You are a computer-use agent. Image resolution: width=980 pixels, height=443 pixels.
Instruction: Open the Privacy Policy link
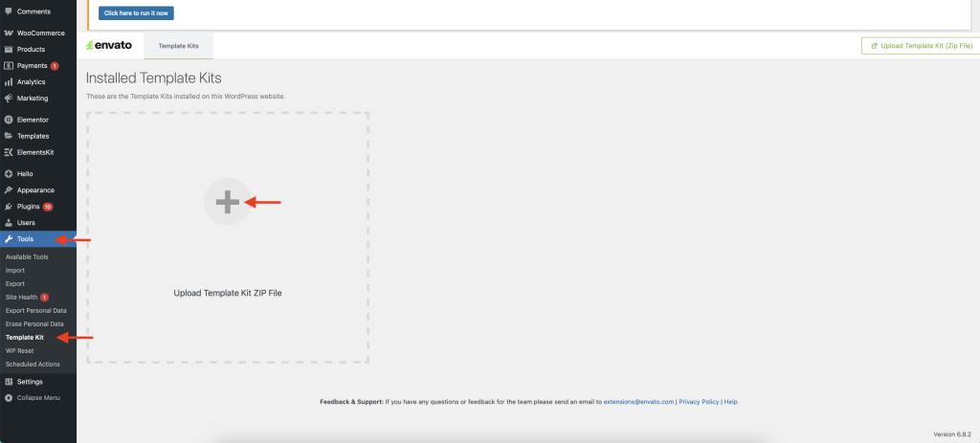pos(699,402)
